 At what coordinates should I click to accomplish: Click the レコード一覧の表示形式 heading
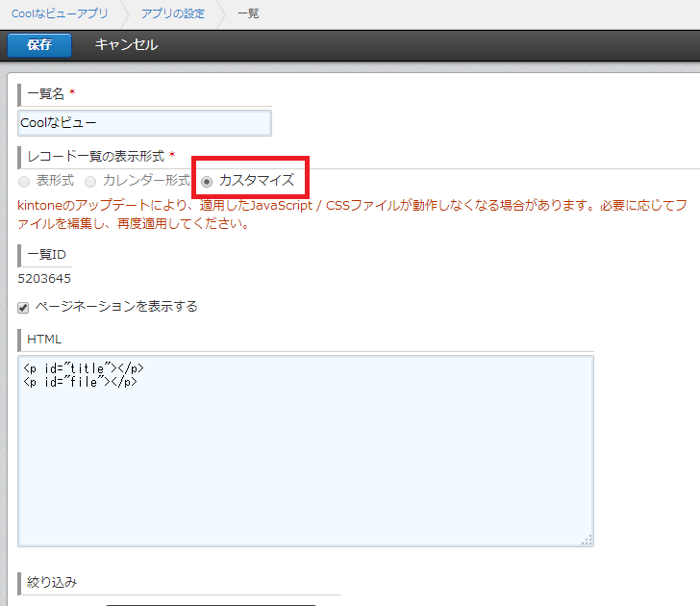click(96, 155)
